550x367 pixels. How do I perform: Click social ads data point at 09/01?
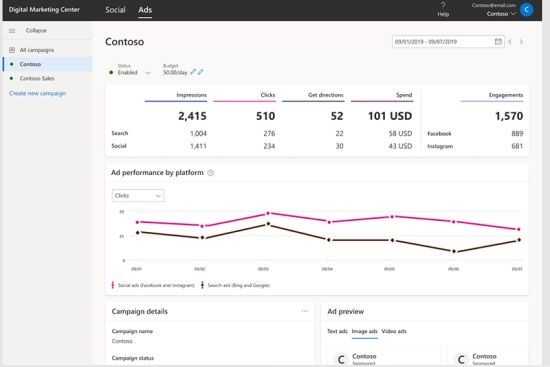[137, 222]
